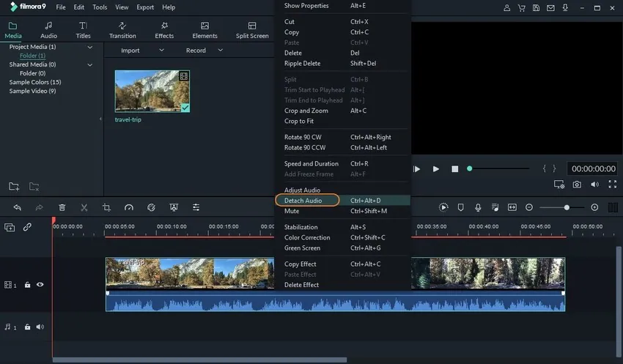Add a marker with the marker icon
This screenshot has height=364, width=623.
pos(461,208)
